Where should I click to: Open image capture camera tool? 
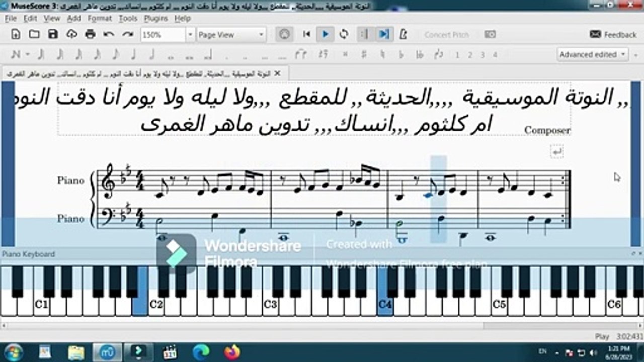490,34
